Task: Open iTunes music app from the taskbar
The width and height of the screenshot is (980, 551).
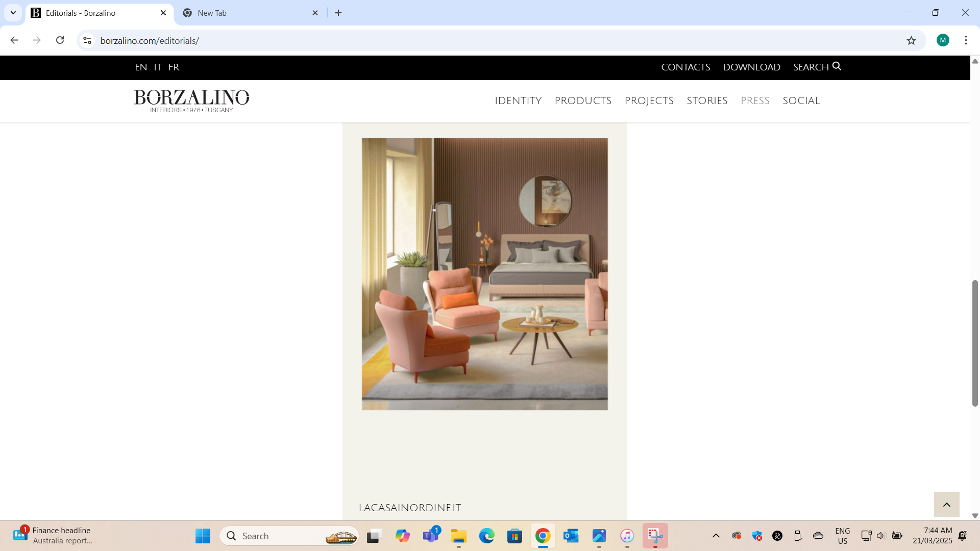Action: 627,536
